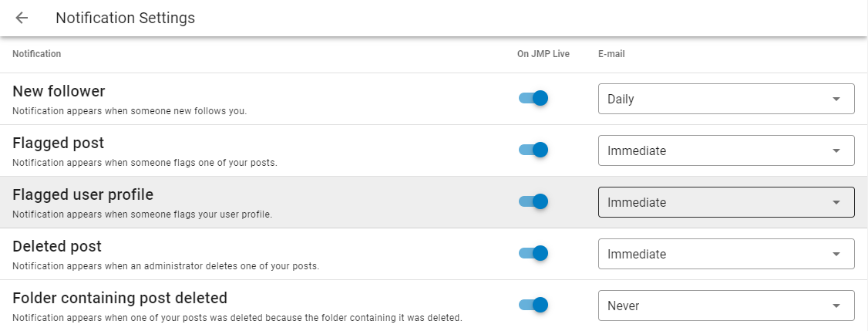Click dropdown arrow in Flagged user profile row
The width and height of the screenshot is (868, 331).
click(x=836, y=202)
